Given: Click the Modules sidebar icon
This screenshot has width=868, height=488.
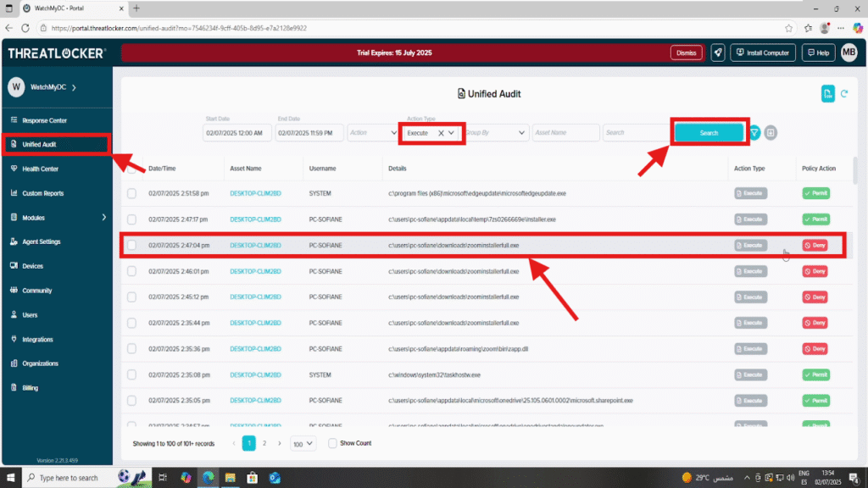Looking at the screenshot, I should (14, 218).
